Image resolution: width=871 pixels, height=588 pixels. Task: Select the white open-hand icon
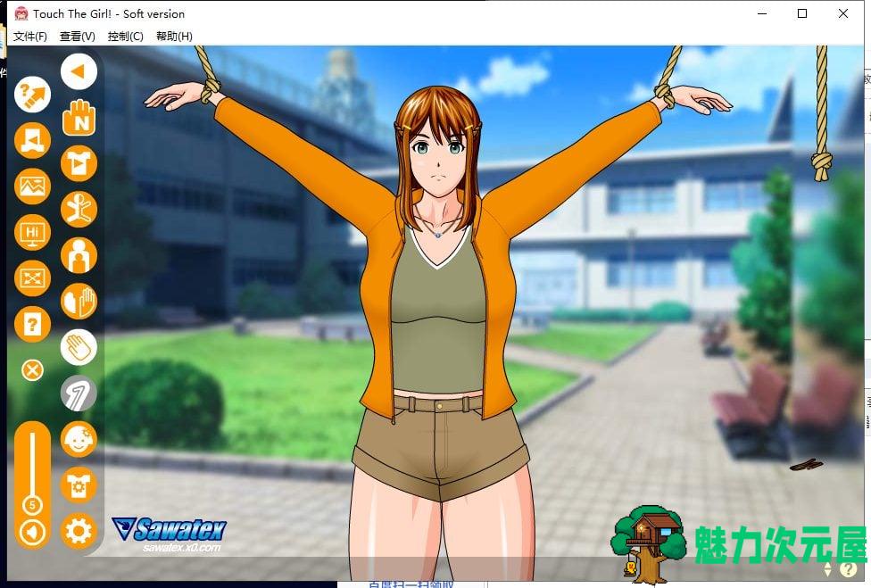[79, 348]
